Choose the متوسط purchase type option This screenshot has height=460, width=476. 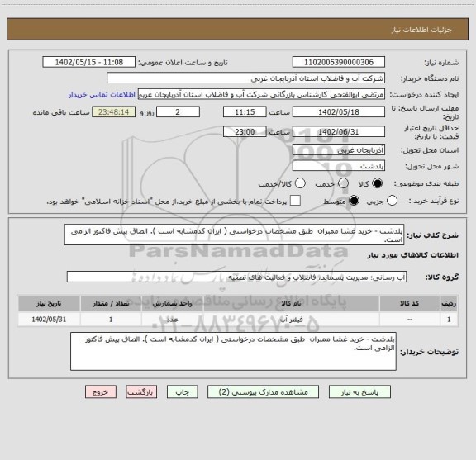tap(354, 201)
